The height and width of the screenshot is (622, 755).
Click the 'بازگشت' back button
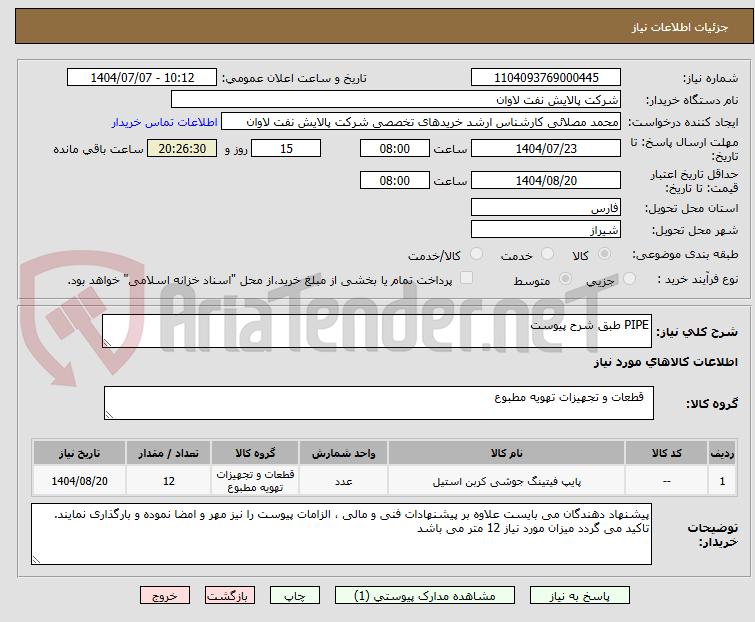[230, 596]
